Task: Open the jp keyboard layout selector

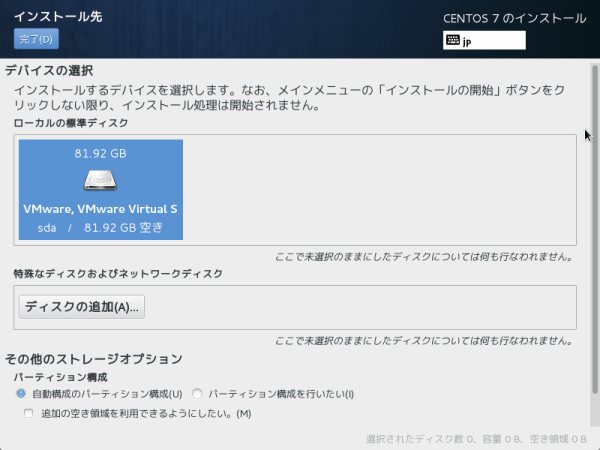Action: coord(484,40)
